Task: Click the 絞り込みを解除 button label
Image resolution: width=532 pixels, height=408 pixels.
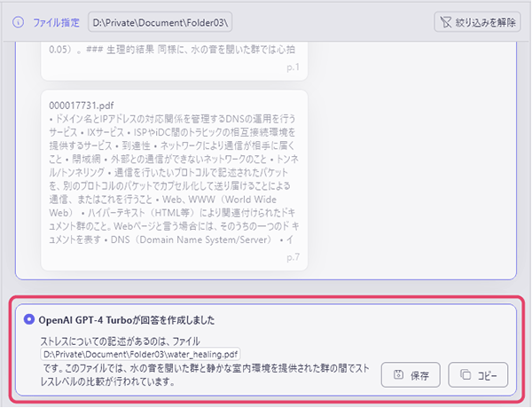Action: [485, 22]
